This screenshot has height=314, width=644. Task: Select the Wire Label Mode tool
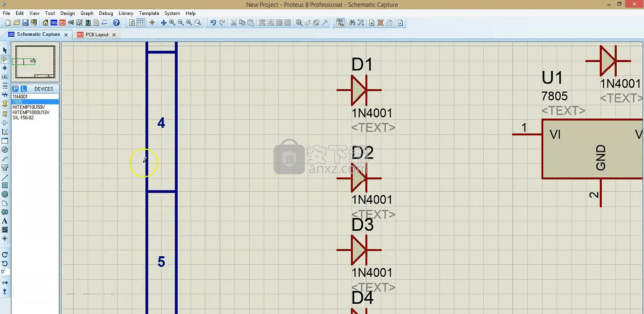(x=5, y=77)
